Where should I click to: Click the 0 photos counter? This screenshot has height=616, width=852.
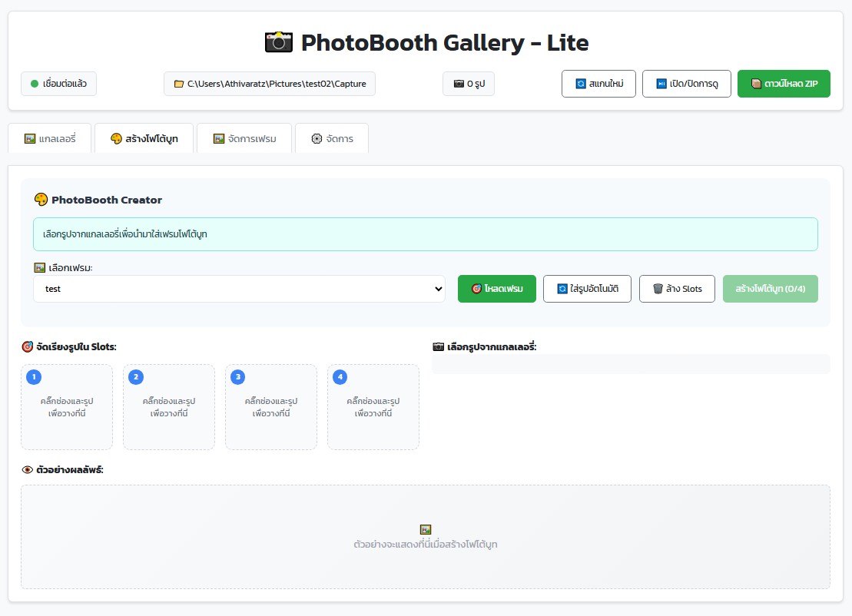tap(469, 84)
